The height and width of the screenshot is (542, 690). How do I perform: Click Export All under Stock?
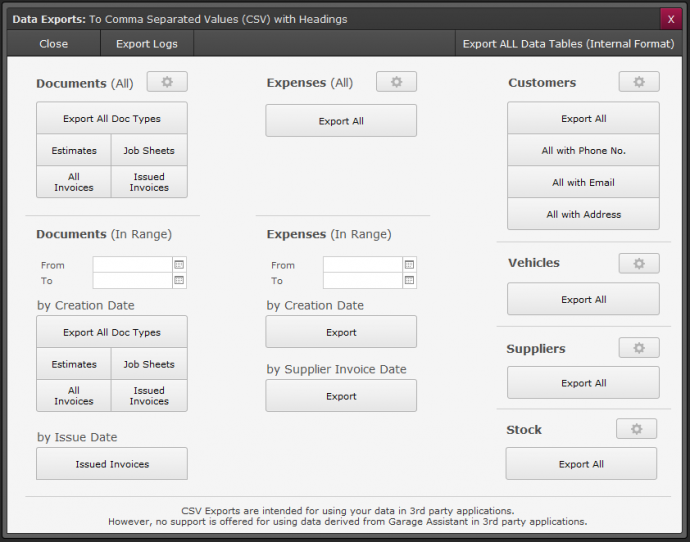581,464
